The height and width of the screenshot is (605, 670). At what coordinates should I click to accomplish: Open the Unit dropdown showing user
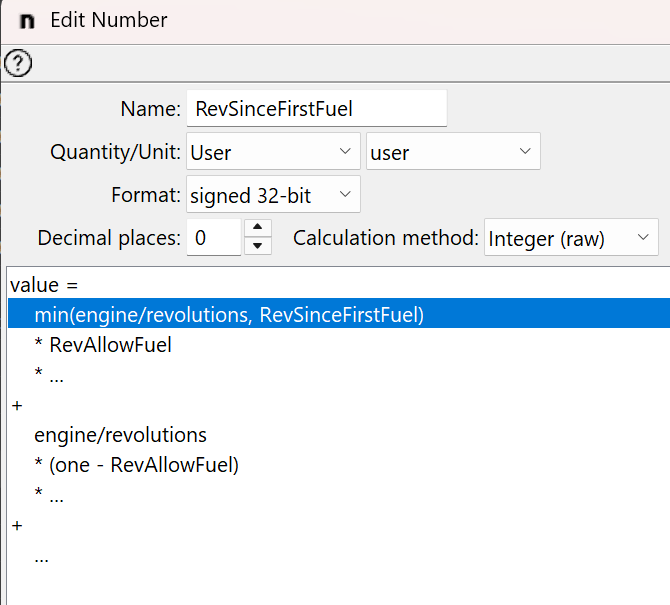453,153
